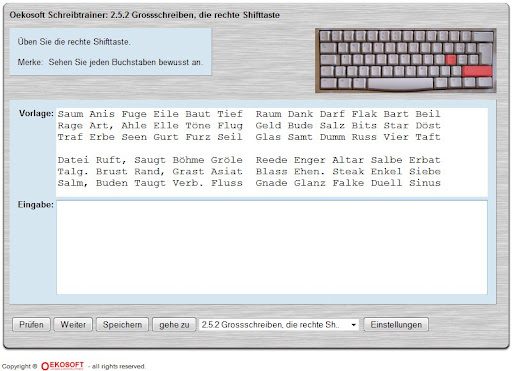Click the gehe zu button
512x371 pixels.
(x=174, y=324)
